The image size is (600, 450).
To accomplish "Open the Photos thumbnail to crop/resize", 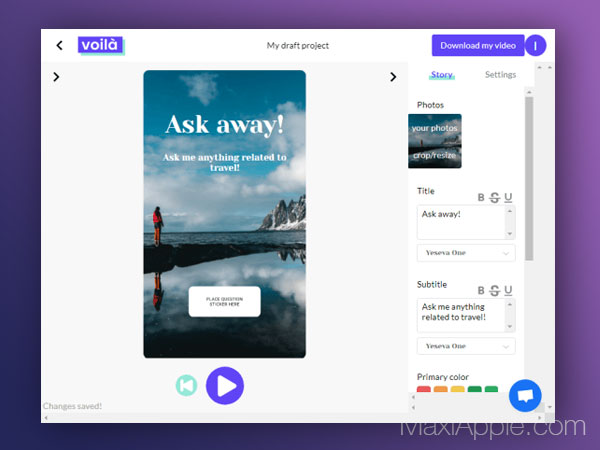I will point(435,141).
